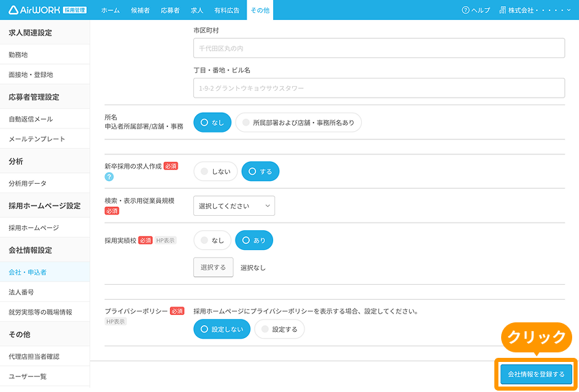
Task: Select 所属部署および店舗・事務所名あり option
Action: (x=298, y=122)
